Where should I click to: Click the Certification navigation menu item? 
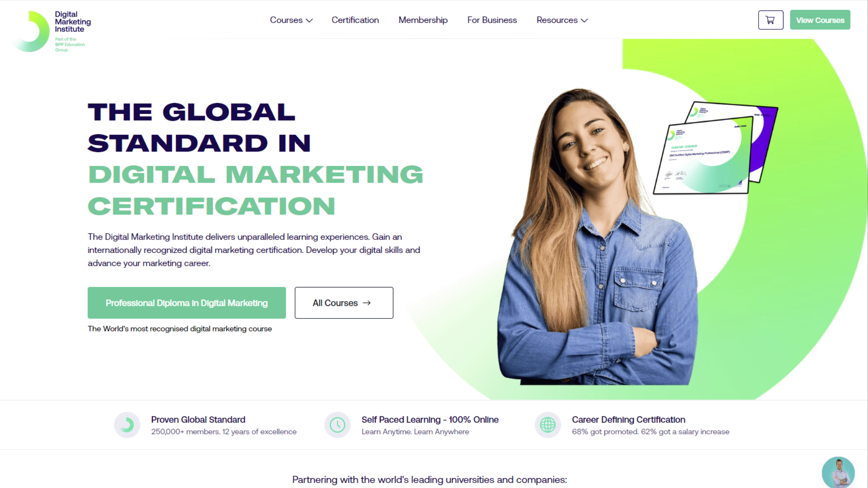tap(355, 20)
